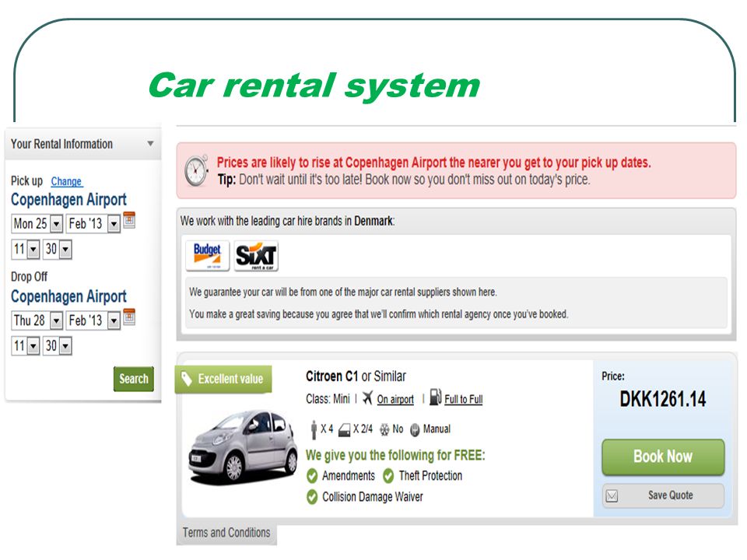Click the airplane icon beside On airport
Image resolution: width=747 pixels, height=560 pixels.
(367, 398)
